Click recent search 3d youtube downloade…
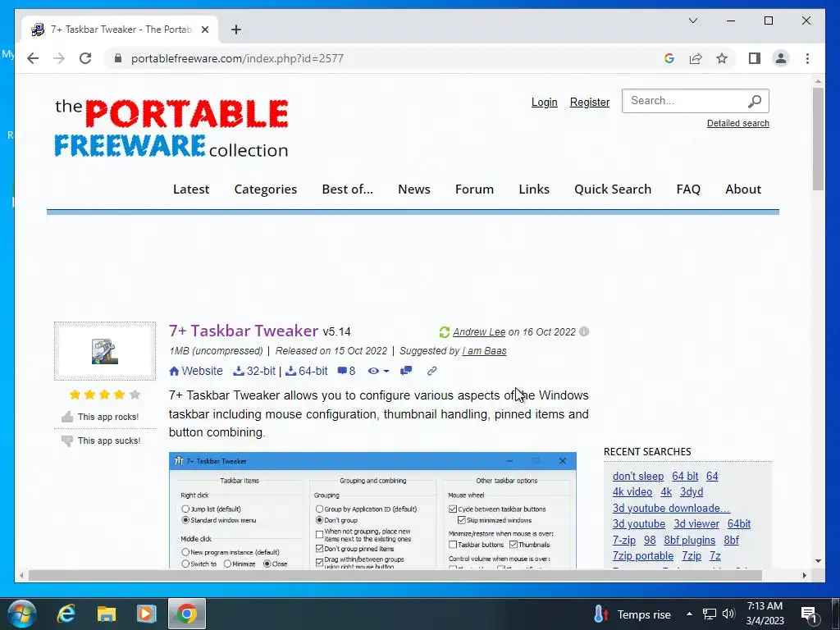 pos(671,508)
